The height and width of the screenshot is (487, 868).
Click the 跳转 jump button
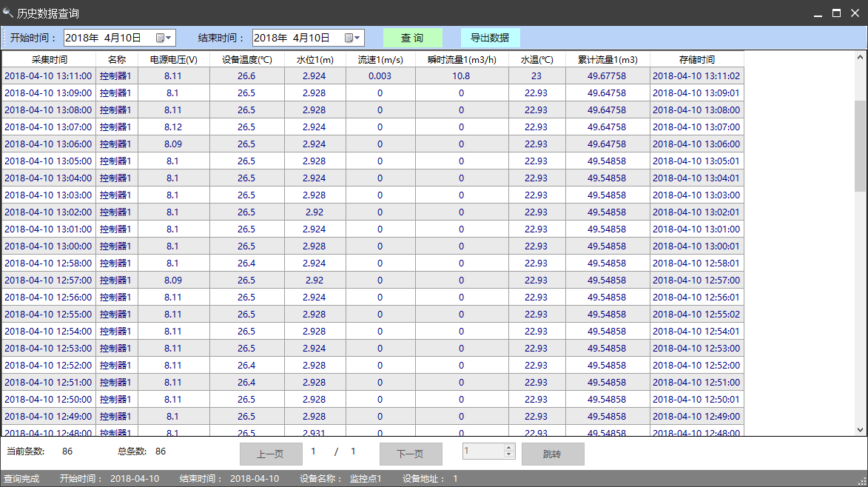pyautogui.click(x=552, y=454)
